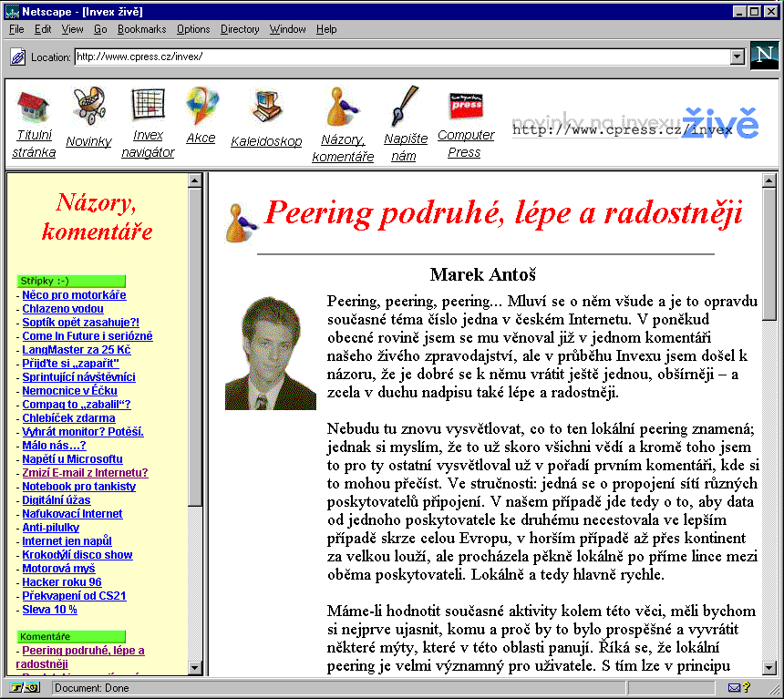
Task: Open the Zmizí E-mail z Internetu? link
Action: pos(85,472)
